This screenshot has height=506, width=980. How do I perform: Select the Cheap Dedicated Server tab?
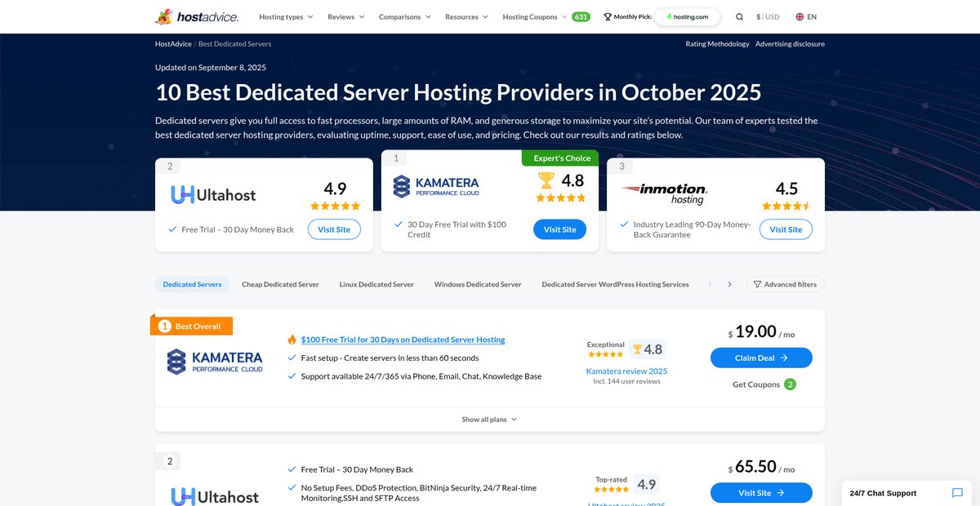click(x=280, y=284)
